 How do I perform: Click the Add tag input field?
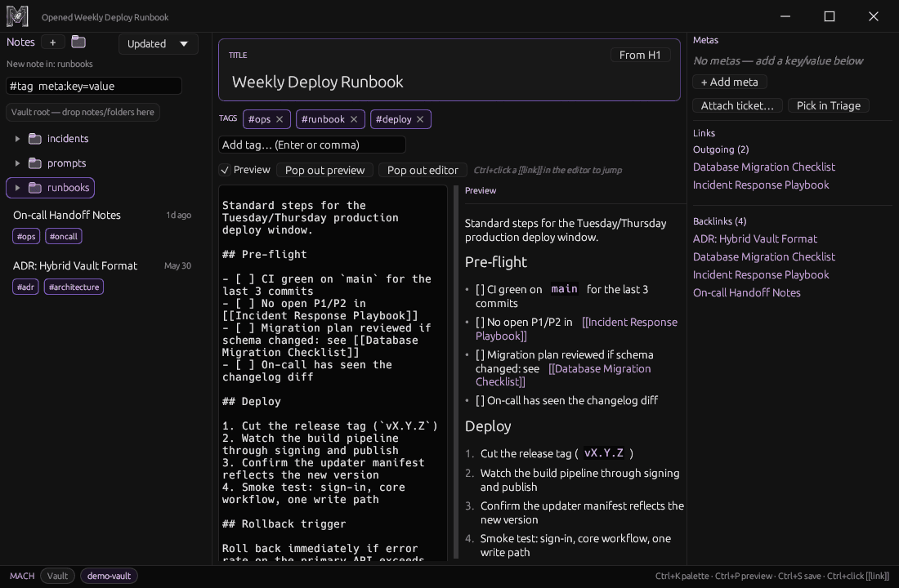[x=312, y=145]
